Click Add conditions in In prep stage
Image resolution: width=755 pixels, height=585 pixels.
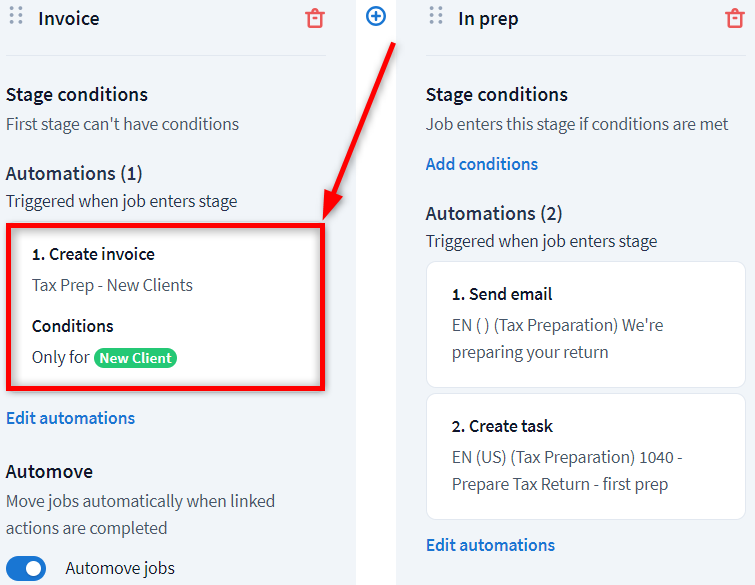click(482, 164)
